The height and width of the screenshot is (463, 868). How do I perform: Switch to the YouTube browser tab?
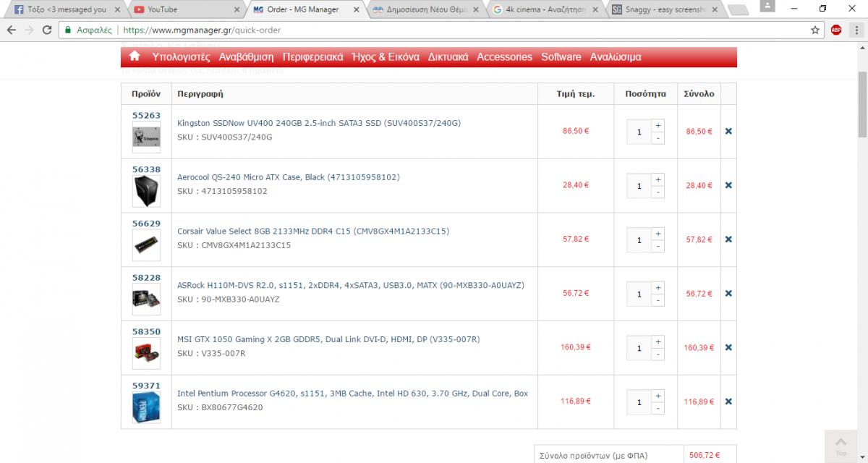pyautogui.click(x=185, y=9)
